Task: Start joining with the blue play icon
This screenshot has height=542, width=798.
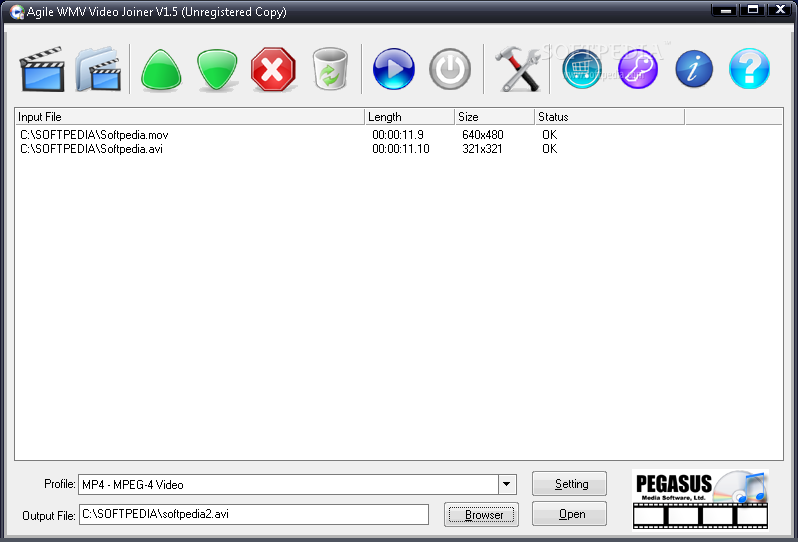Action: [x=393, y=69]
